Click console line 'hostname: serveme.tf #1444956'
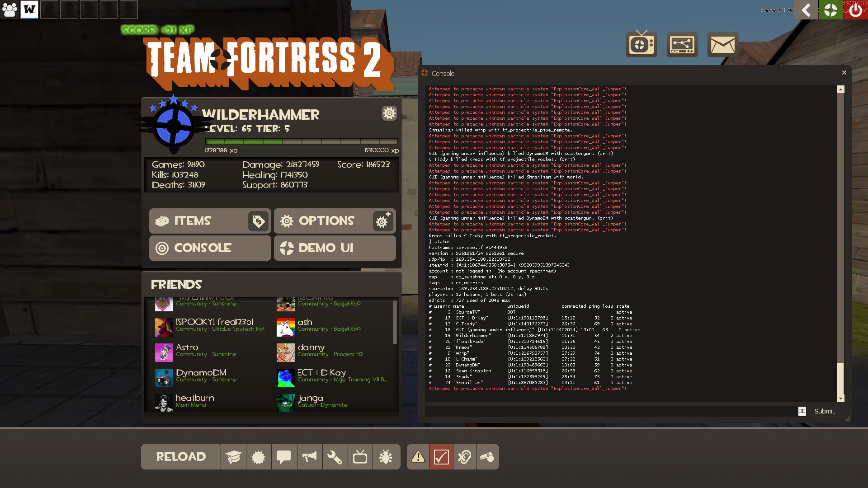 click(x=468, y=248)
